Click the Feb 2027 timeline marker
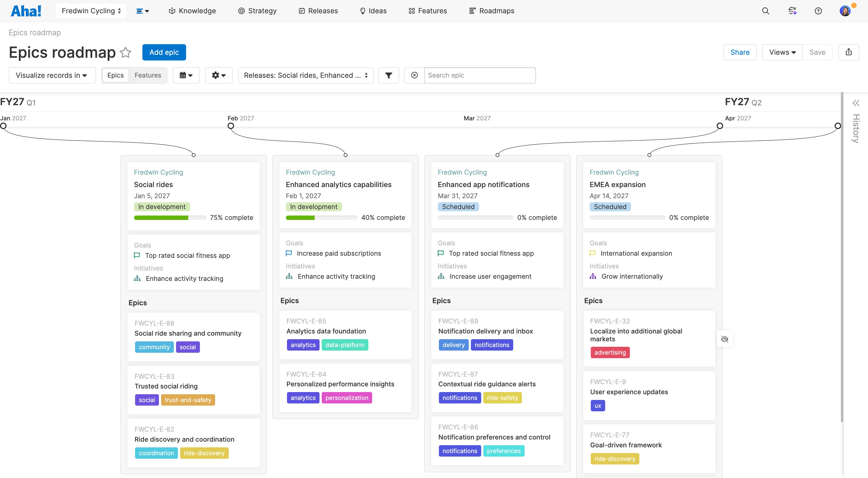This screenshot has height=478, width=868. tap(231, 126)
